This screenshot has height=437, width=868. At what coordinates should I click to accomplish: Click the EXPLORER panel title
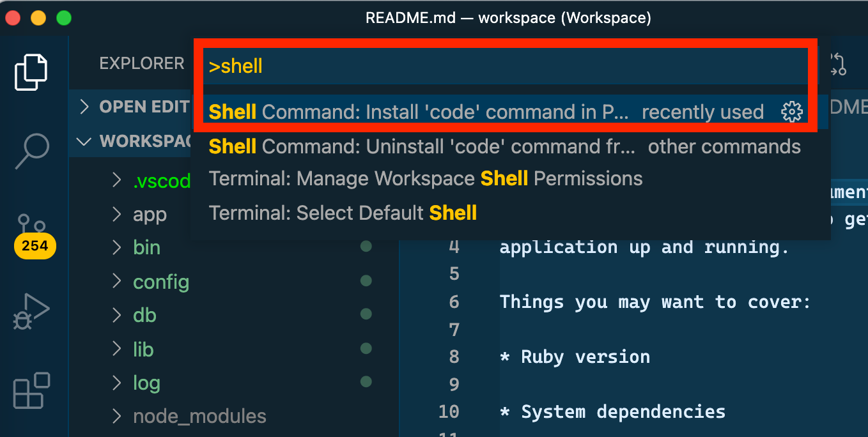click(x=142, y=63)
